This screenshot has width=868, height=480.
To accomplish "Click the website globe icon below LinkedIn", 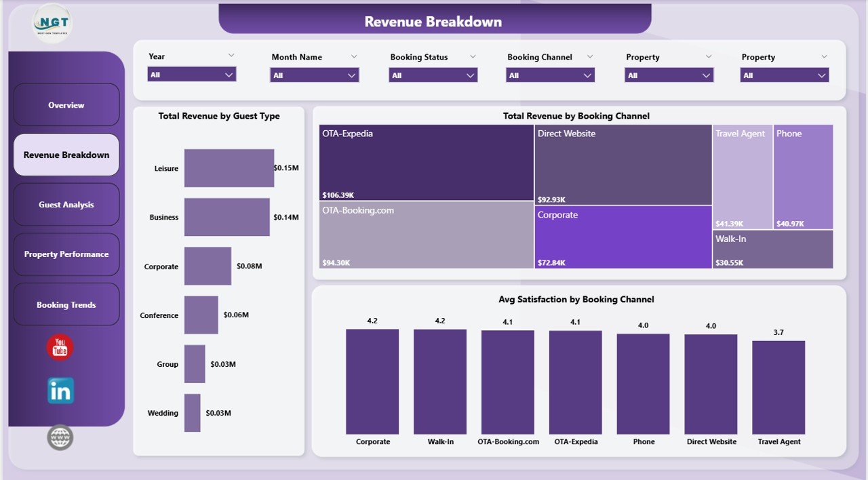I will pos(59,437).
